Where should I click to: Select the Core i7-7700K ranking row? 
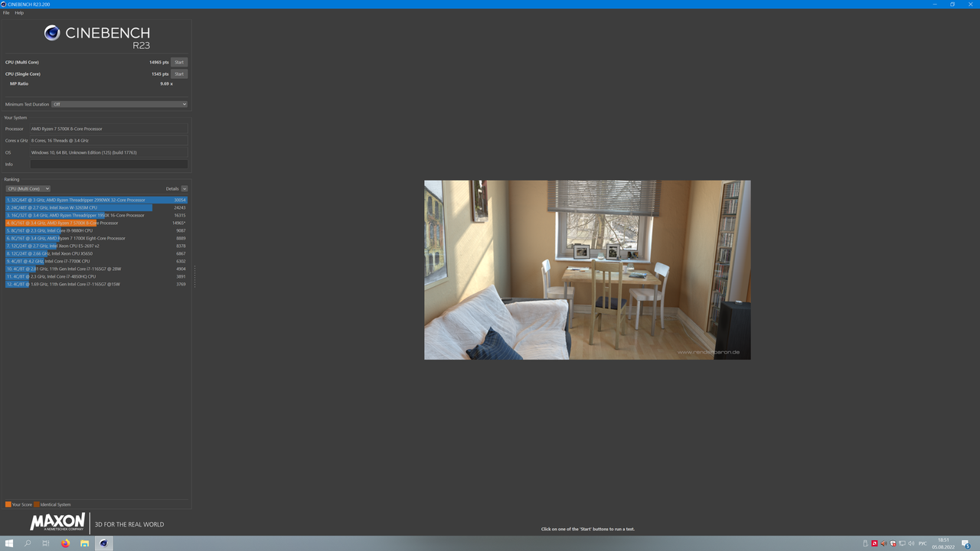[96, 261]
